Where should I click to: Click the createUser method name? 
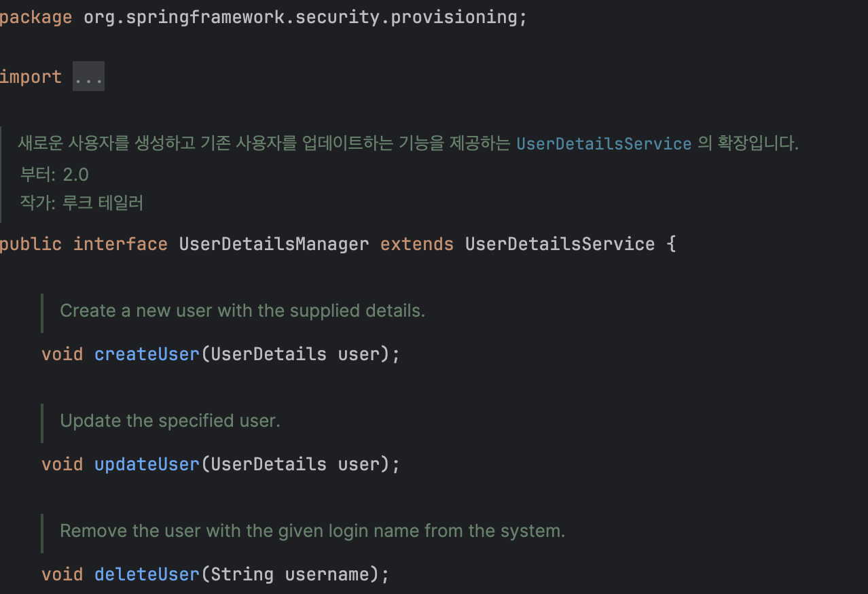click(147, 354)
